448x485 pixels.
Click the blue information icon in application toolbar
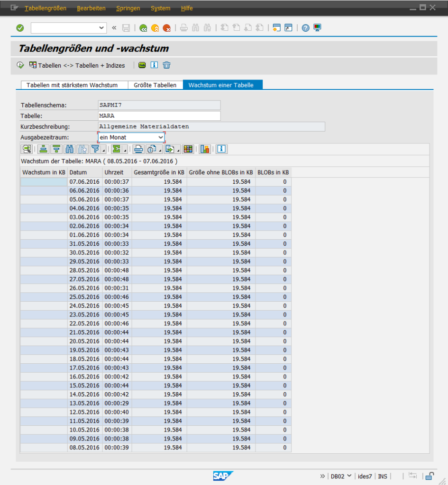(154, 65)
